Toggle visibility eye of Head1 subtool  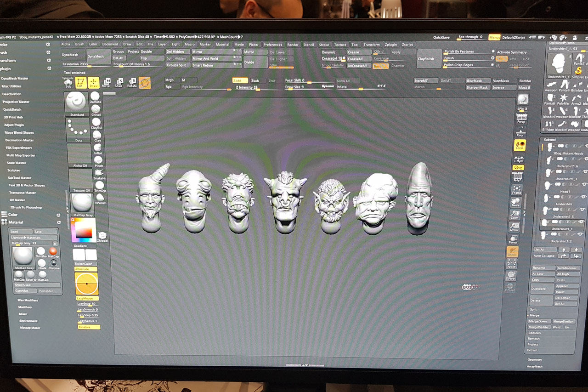point(584,184)
